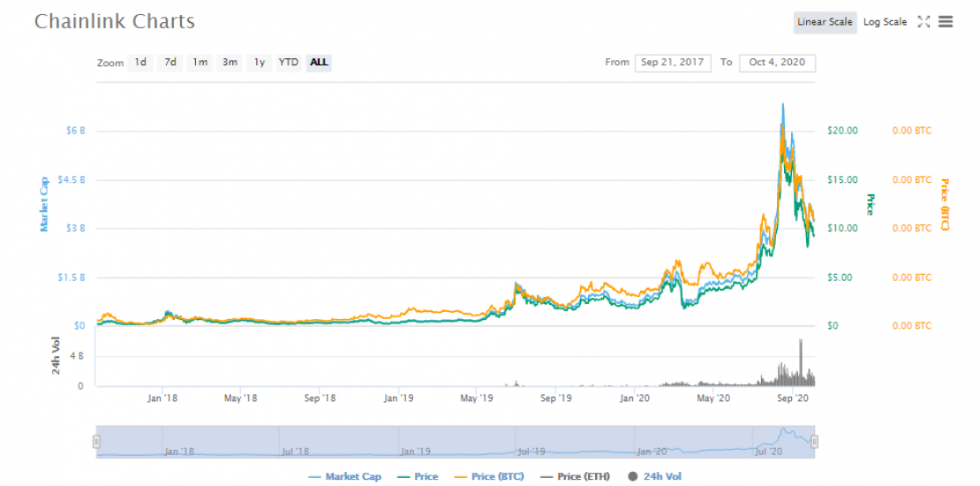
Task: Set zoom range to 7d
Action: pyautogui.click(x=170, y=63)
